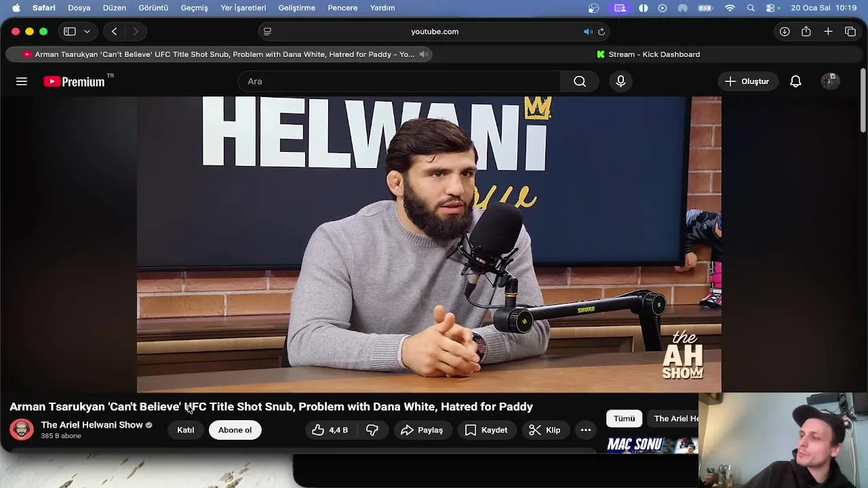The width and height of the screenshot is (868, 488).
Task: Mute audio via address bar speaker icon
Action: tap(588, 31)
